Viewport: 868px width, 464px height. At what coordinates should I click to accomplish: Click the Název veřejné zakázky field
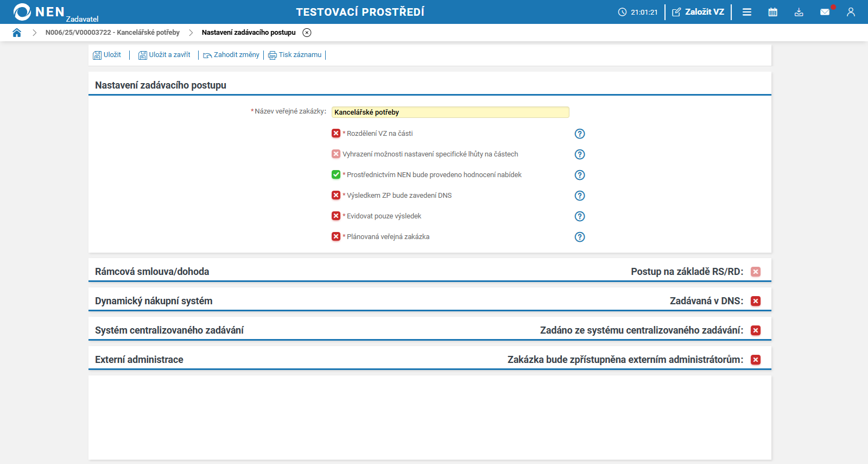tap(450, 112)
